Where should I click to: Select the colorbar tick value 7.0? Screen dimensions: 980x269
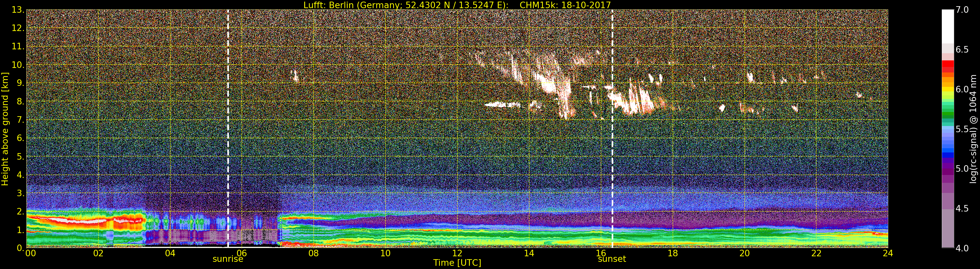(x=962, y=10)
